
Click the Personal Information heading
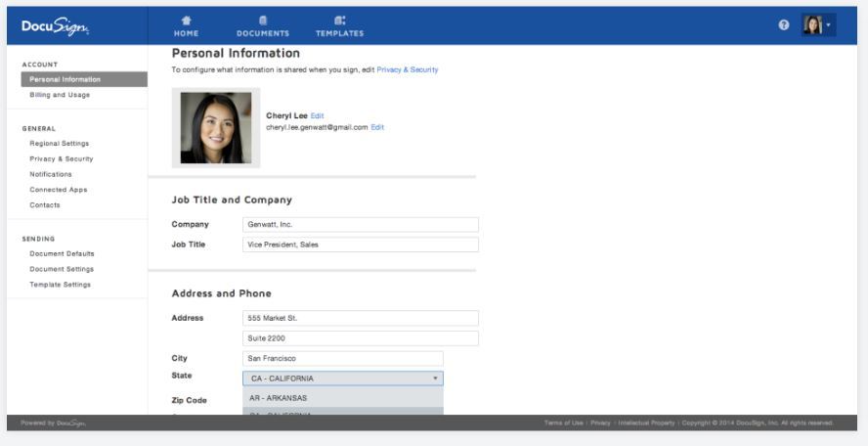point(236,53)
